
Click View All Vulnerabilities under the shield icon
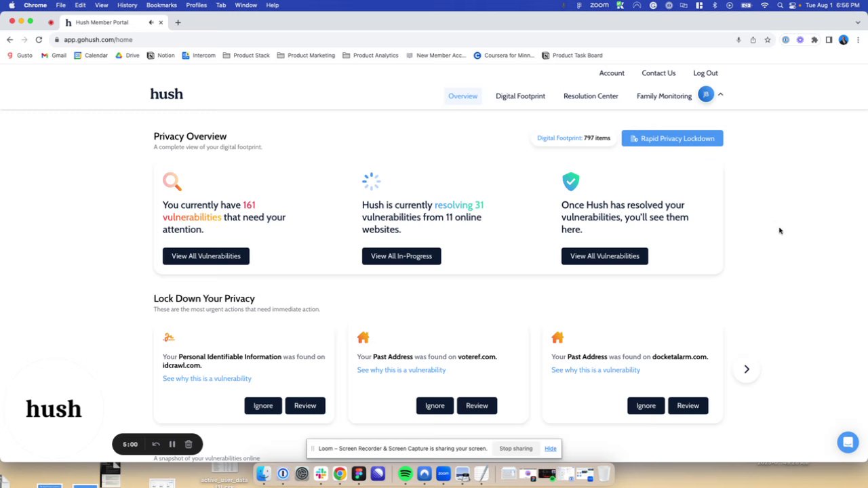click(605, 256)
